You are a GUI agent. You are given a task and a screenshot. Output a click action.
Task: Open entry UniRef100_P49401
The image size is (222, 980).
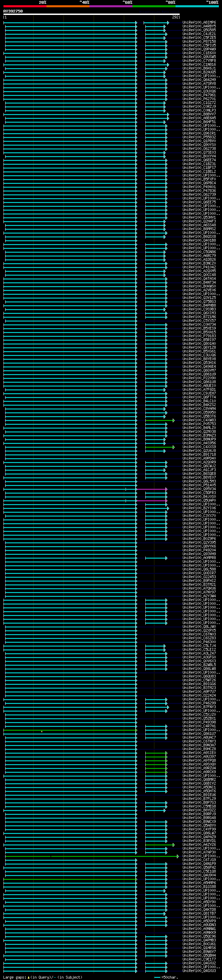point(199,187)
